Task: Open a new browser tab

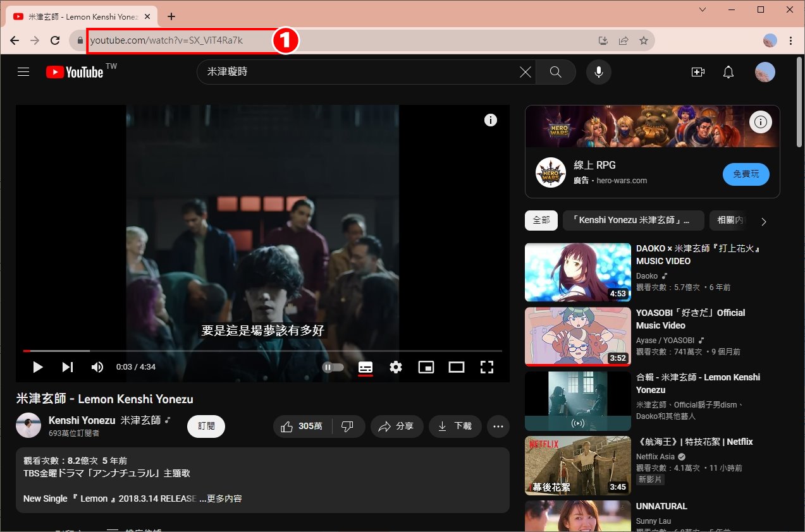Action: (171, 16)
